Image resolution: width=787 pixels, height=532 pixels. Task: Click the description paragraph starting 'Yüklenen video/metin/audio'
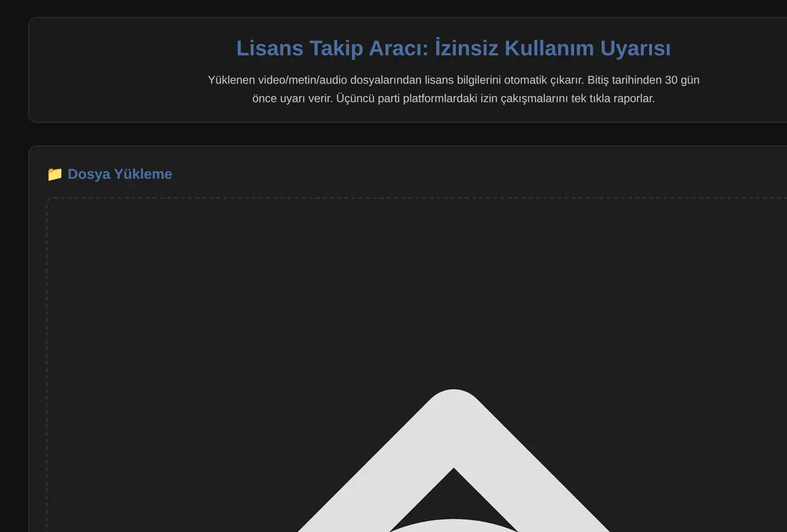[454, 90]
